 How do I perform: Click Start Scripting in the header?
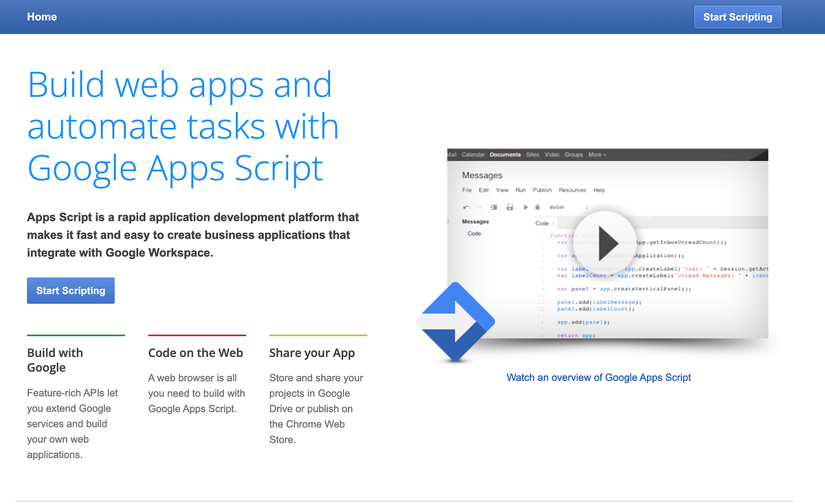[x=738, y=17]
